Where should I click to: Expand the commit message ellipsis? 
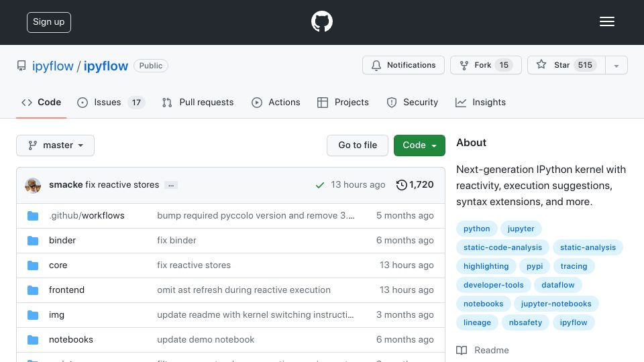coord(171,185)
